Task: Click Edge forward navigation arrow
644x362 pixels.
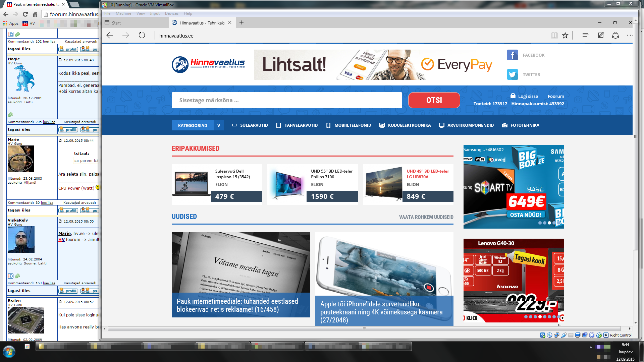Action: coord(126,36)
